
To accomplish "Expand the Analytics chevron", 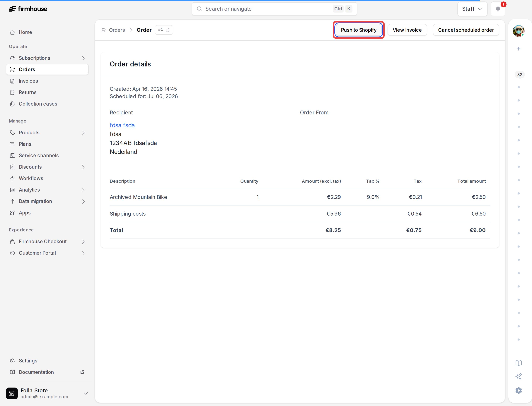I will pos(83,190).
